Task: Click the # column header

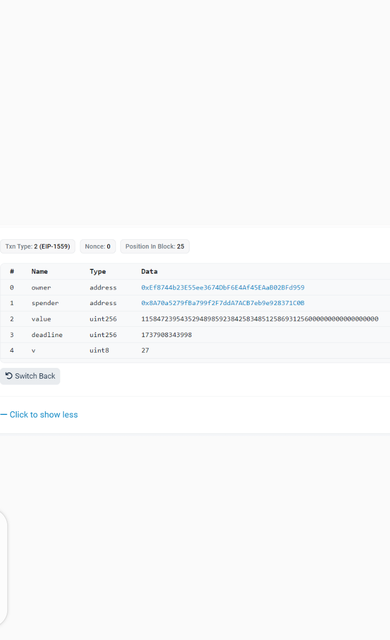Action: tap(12, 271)
